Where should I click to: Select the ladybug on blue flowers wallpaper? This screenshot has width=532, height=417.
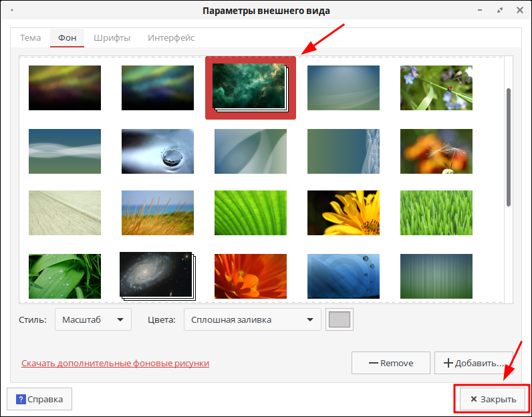coord(436,88)
